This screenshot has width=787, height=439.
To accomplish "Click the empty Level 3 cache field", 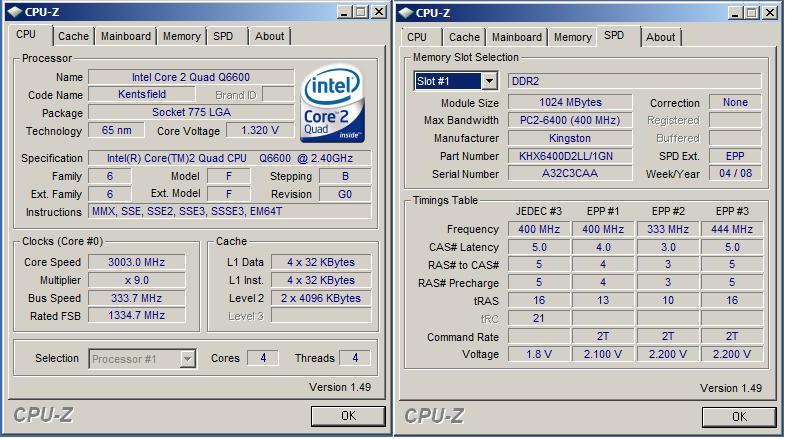I will point(321,316).
